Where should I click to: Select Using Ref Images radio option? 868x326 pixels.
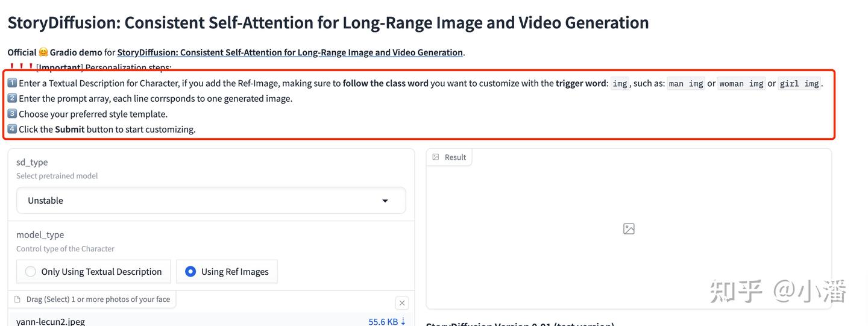coord(227,272)
